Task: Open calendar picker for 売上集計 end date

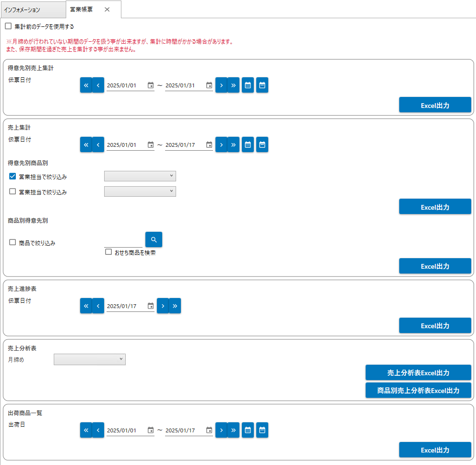Action: pos(209,145)
